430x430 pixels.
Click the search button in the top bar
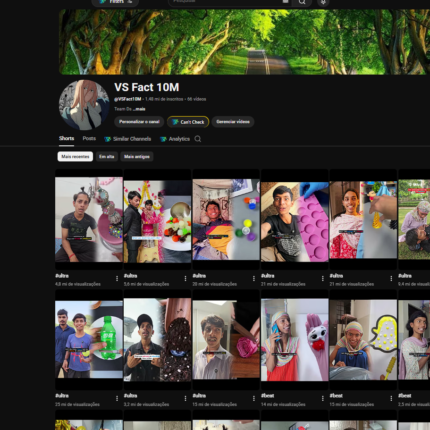302,2
